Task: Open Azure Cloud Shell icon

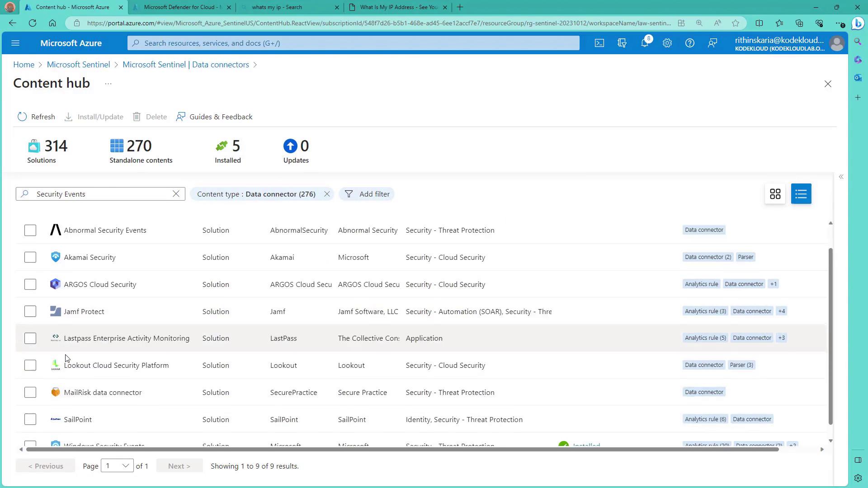Action: click(599, 43)
